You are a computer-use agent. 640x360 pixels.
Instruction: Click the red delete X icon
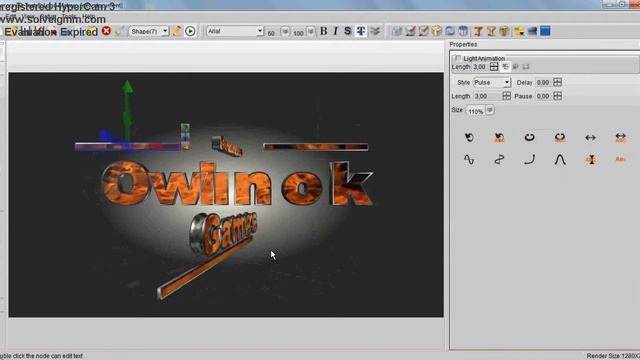[107, 31]
